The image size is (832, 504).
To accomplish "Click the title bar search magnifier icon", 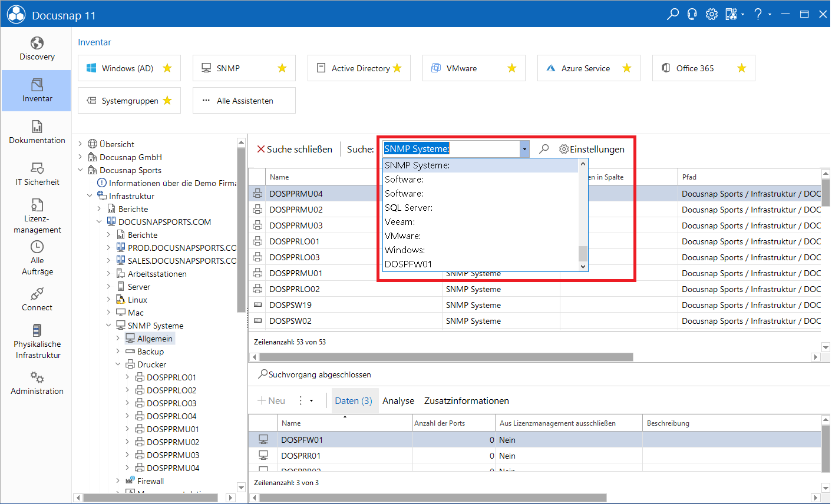I will pos(672,14).
